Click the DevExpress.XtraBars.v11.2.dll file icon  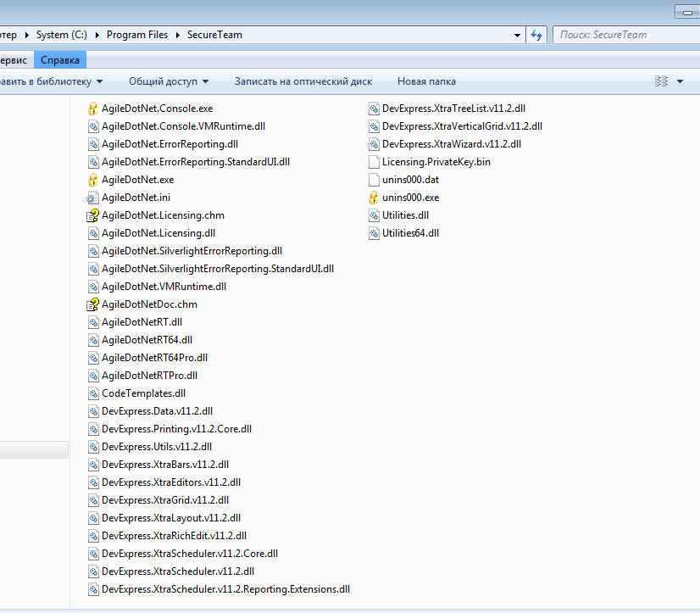[93, 465]
